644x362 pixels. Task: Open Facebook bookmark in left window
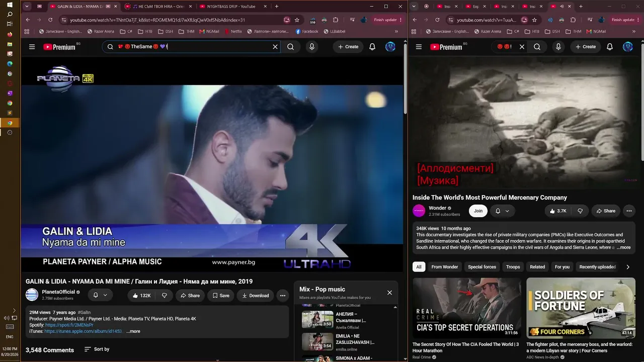pos(307,31)
